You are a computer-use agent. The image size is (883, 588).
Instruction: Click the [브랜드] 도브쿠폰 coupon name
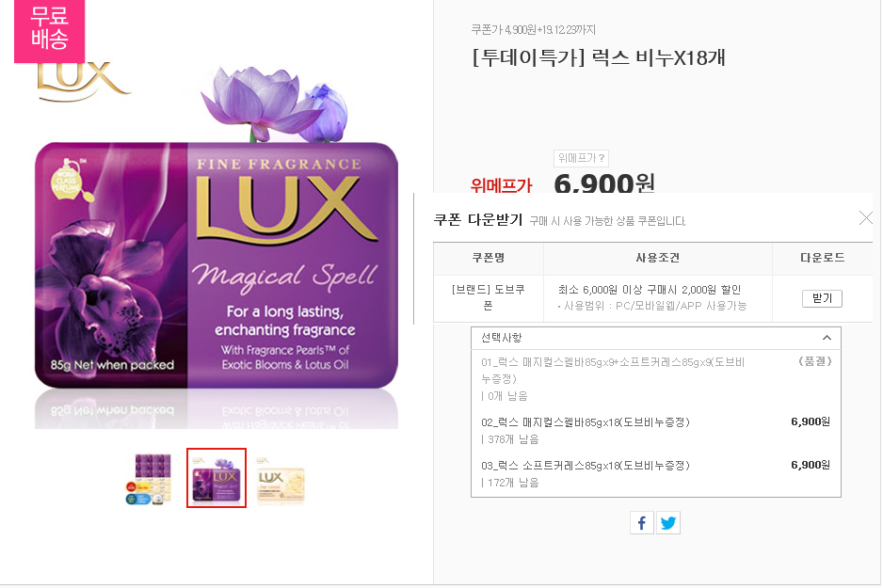click(489, 297)
